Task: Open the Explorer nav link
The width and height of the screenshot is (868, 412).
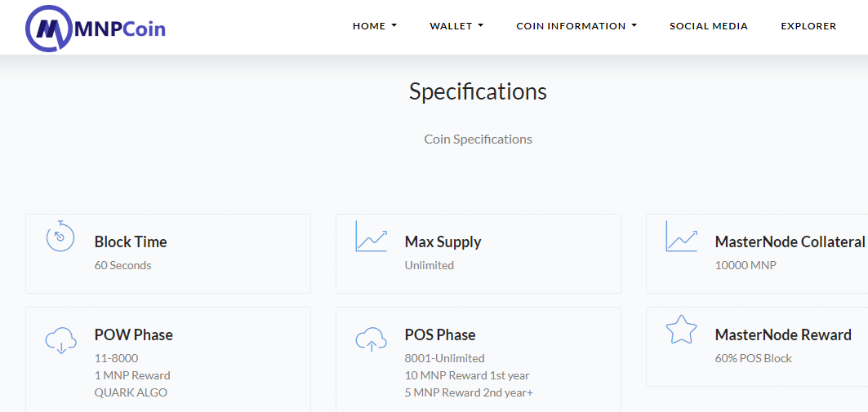Action: [808, 26]
